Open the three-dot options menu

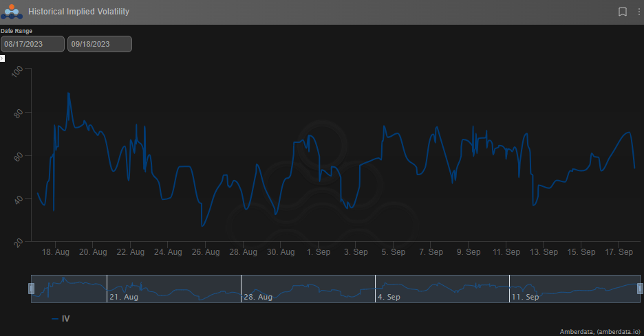639,12
